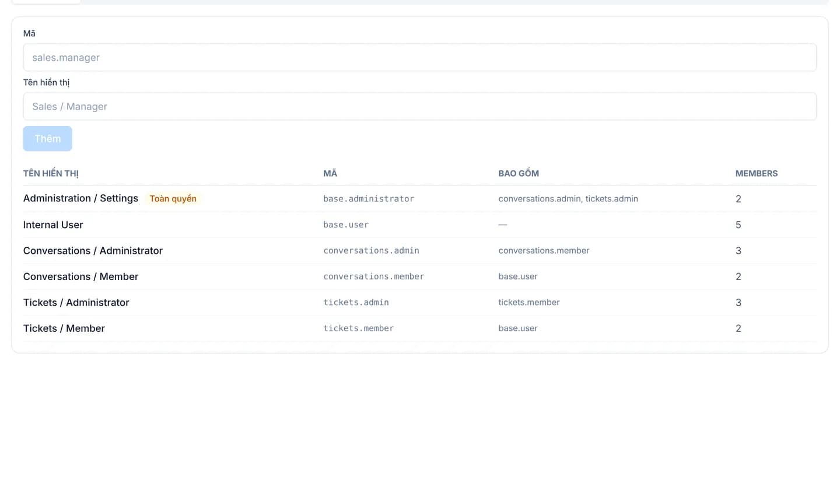Click the dash in Internal User's Bao gồm cell

click(503, 225)
